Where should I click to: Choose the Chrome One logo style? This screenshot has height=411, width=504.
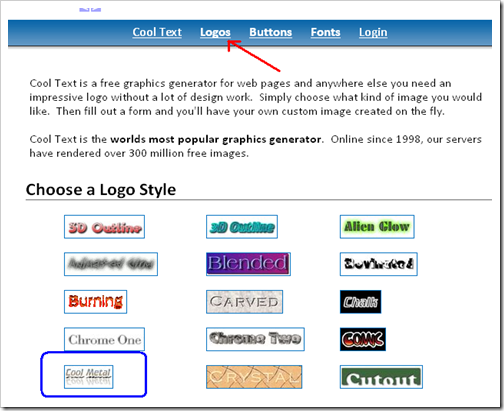pos(104,339)
